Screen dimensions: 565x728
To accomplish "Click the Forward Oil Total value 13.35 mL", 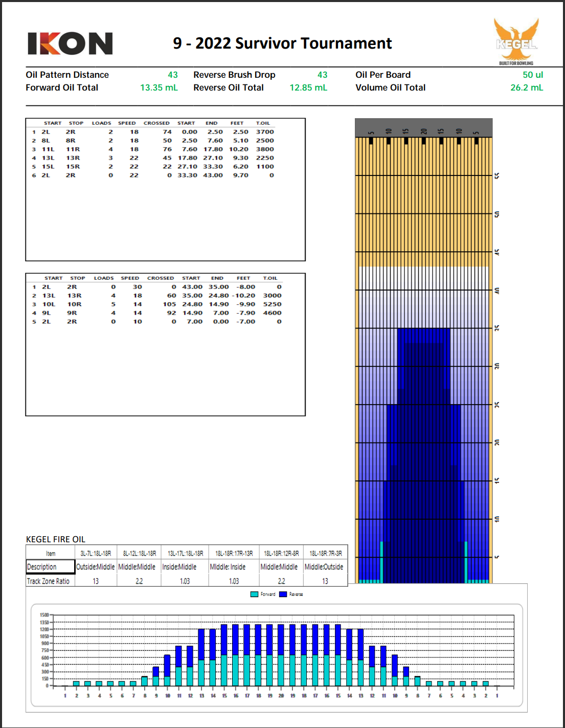I will point(159,87).
